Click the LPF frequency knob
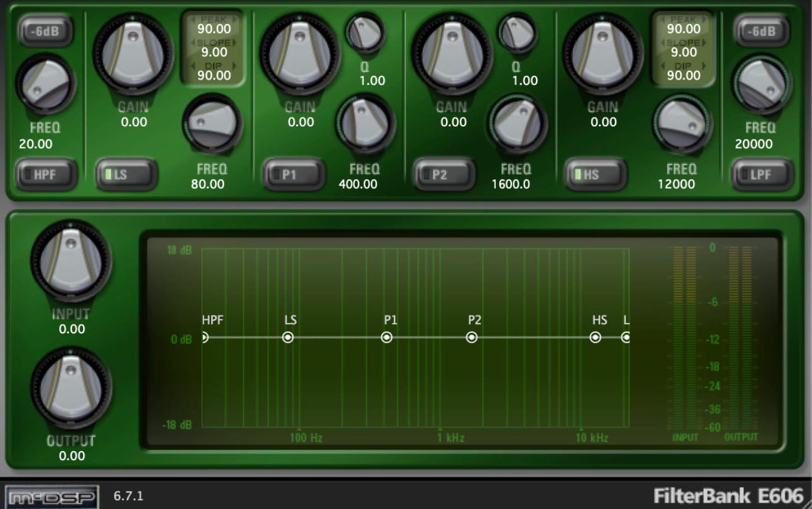Image resolution: width=812 pixels, height=509 pixels. 761,85
